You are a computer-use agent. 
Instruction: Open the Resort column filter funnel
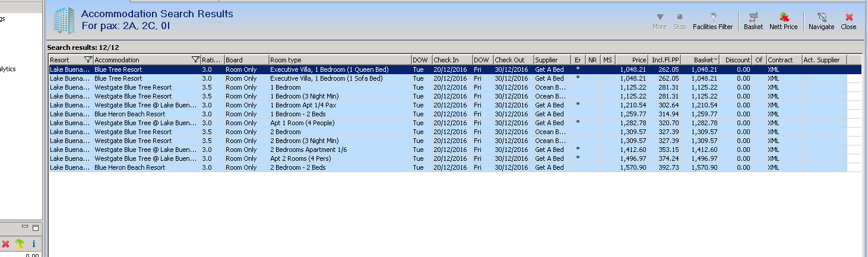pos(88,60)
